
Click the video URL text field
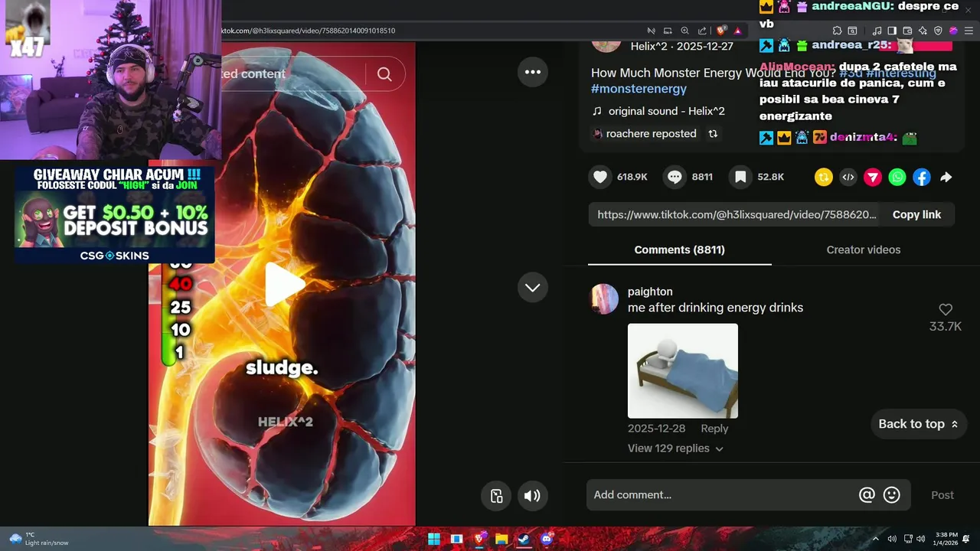click(736, 215)
